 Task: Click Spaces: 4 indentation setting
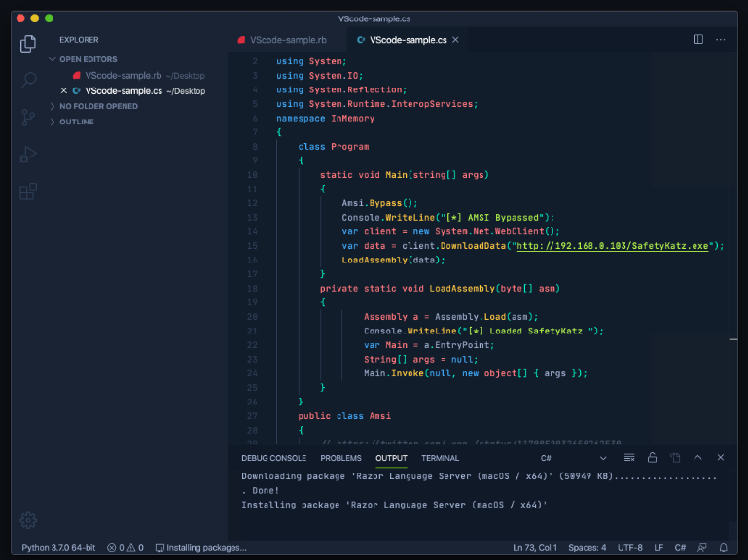point(587,548)
